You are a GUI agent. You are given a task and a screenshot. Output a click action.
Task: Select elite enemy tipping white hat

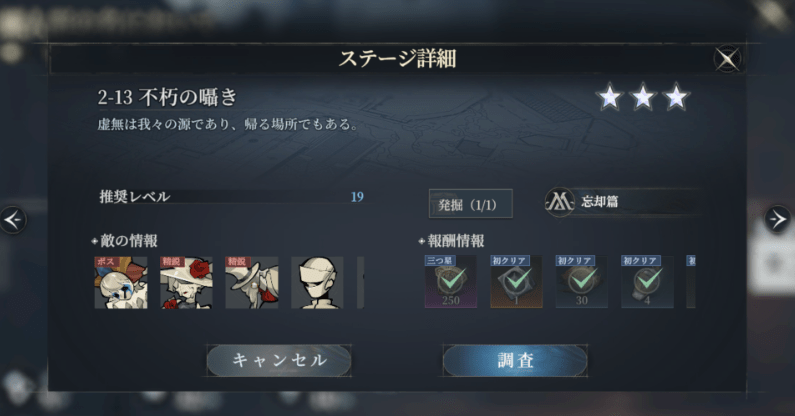tap(251, 283)
